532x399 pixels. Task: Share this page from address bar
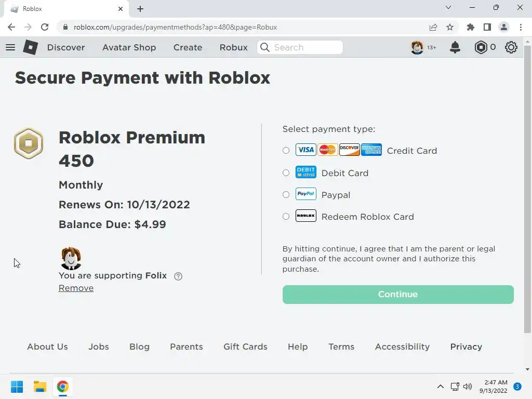[x=433, y=27]
